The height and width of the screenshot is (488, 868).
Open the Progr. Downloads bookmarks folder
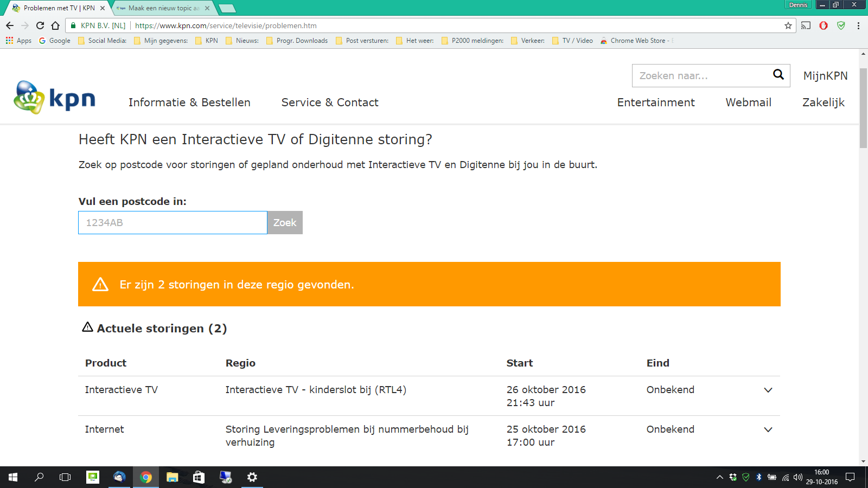(297, 41)
